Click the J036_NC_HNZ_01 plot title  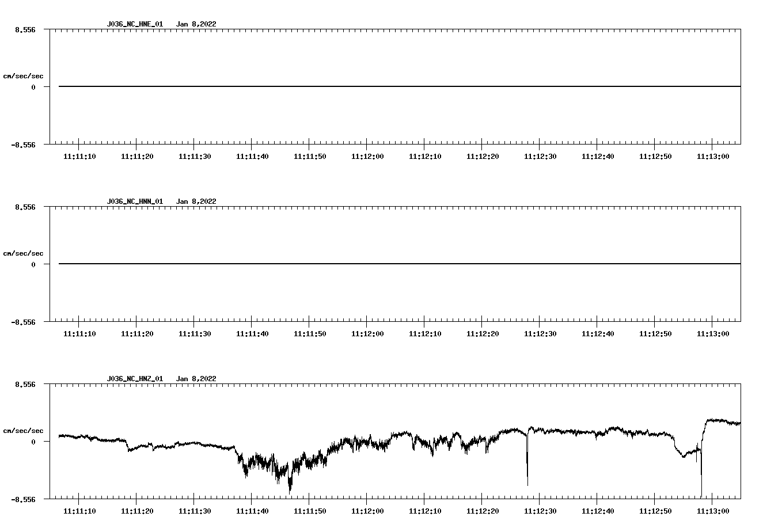tap(135, 379)
